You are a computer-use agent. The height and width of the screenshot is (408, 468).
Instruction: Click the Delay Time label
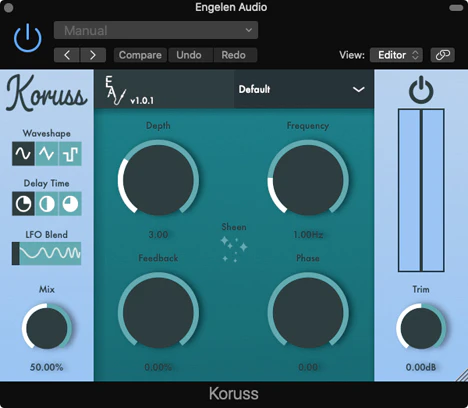[x=47, y=183]
